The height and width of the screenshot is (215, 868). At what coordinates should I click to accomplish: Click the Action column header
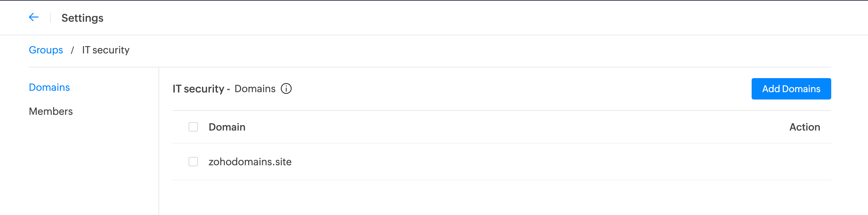[805, 127]
